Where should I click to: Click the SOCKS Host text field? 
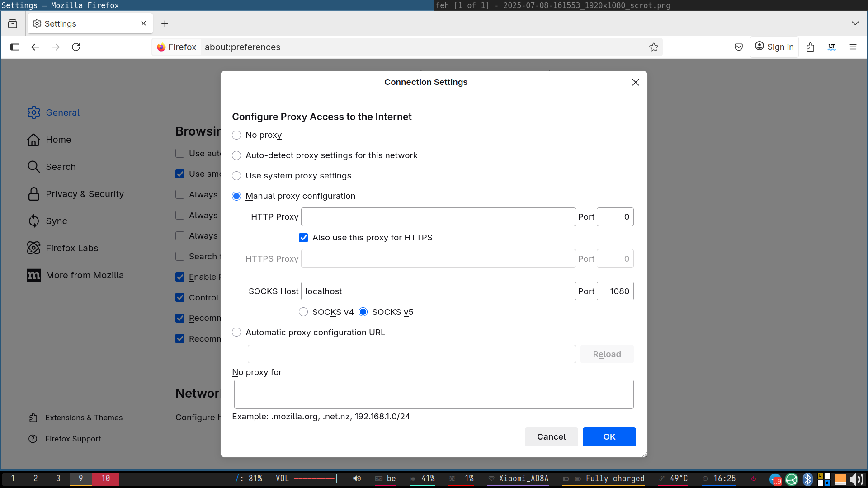[x=438, y=291]
